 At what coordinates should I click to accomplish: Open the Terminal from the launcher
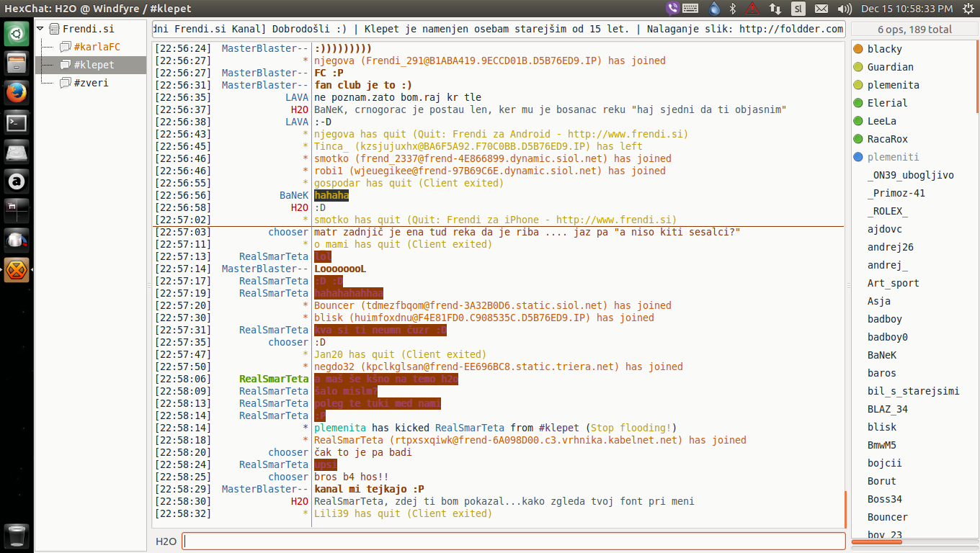17,122
